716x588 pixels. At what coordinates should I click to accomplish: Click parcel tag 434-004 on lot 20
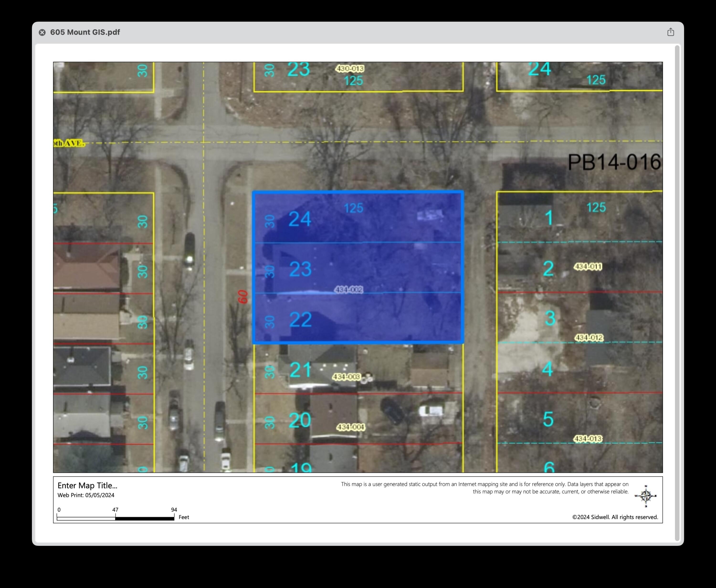(351, 427)
